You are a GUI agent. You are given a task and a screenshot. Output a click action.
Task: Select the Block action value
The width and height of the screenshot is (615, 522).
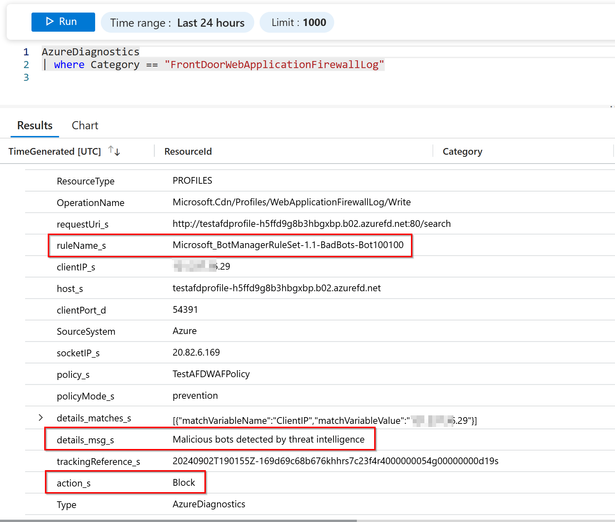tap(184, 482)
